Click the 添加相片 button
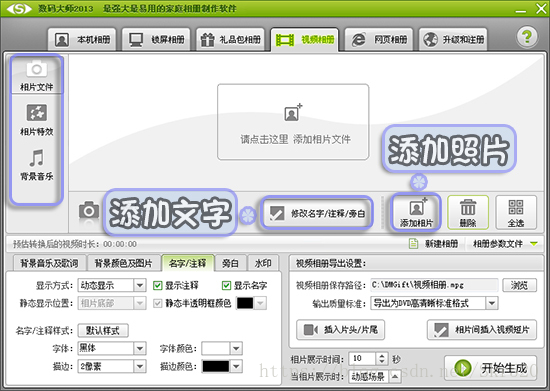This screenshot has height=391, width=550. (x=416, y=213)
